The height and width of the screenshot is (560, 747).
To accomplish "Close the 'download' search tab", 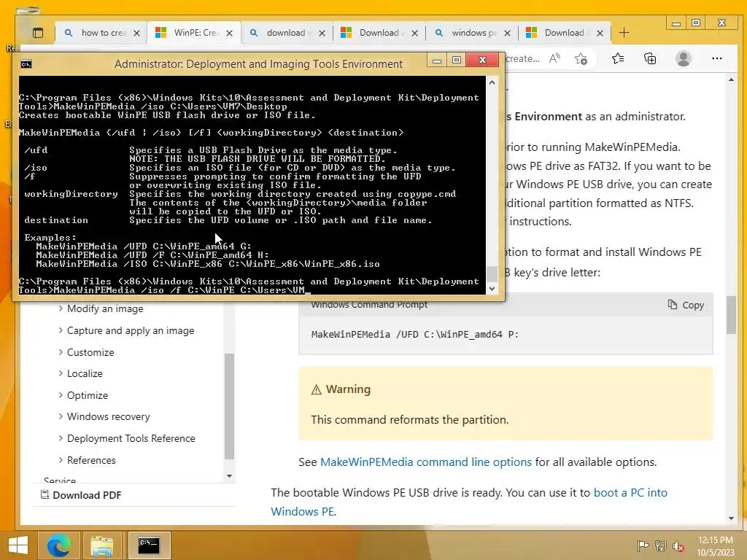I will click(322, 34).
